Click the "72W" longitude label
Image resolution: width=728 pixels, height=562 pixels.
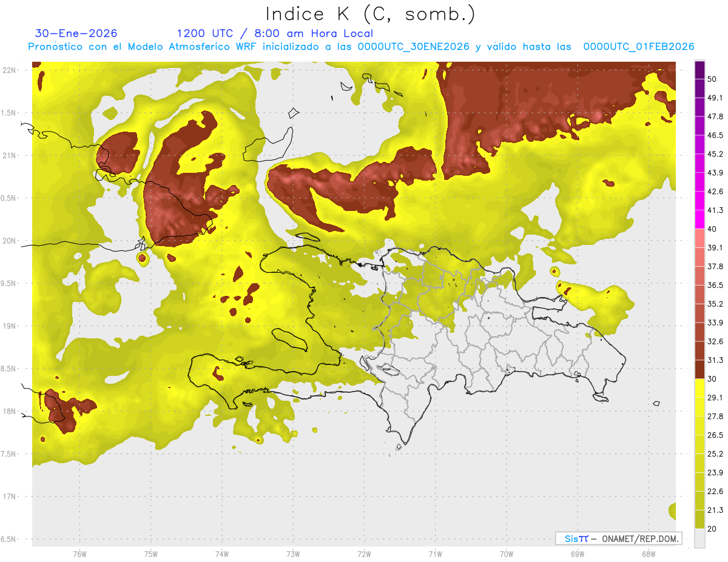pyautogui.click(x=364, y=554)
